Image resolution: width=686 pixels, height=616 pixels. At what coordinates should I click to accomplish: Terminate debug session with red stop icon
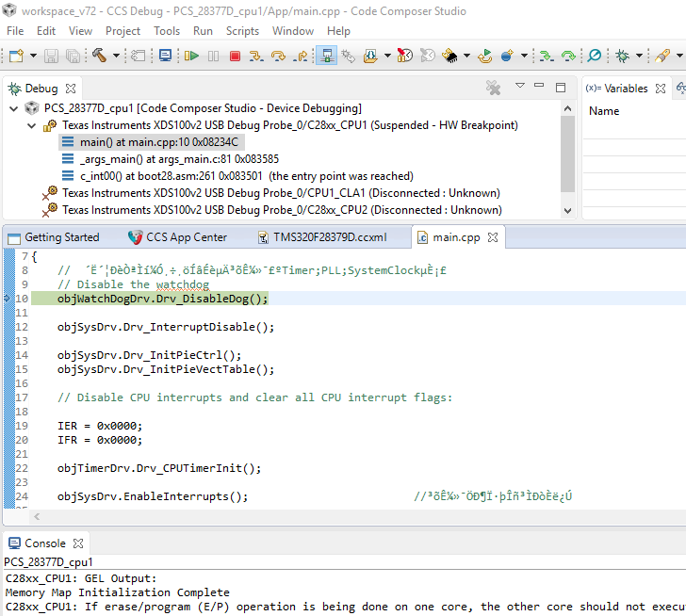click(x=235, y=56)
